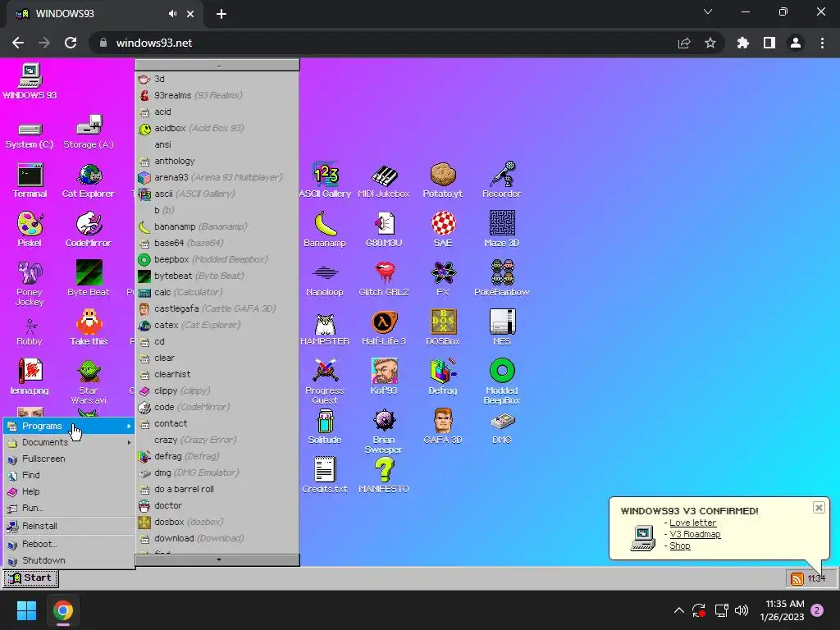Screen dimensions: 840x630
Task: Open the Potato.yt icon
Action: coord(442,180)
